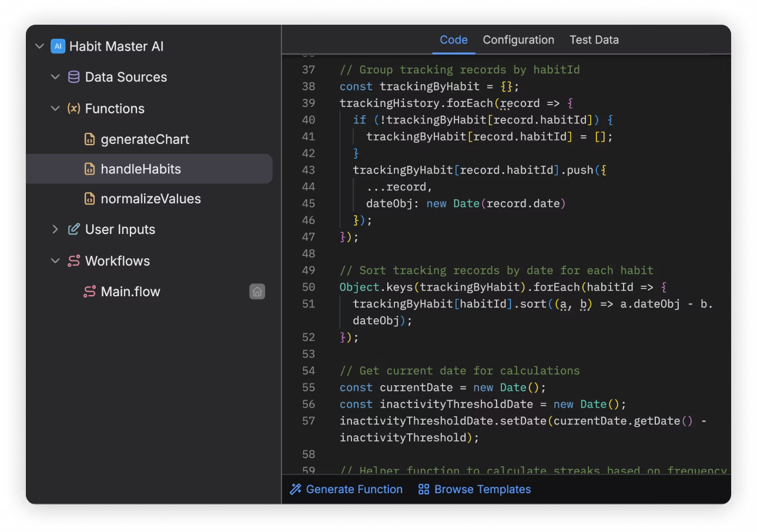Open the Test Data tab
This screenshot has width=757, height=532.
pyautogui.click(x=594, y=39)
